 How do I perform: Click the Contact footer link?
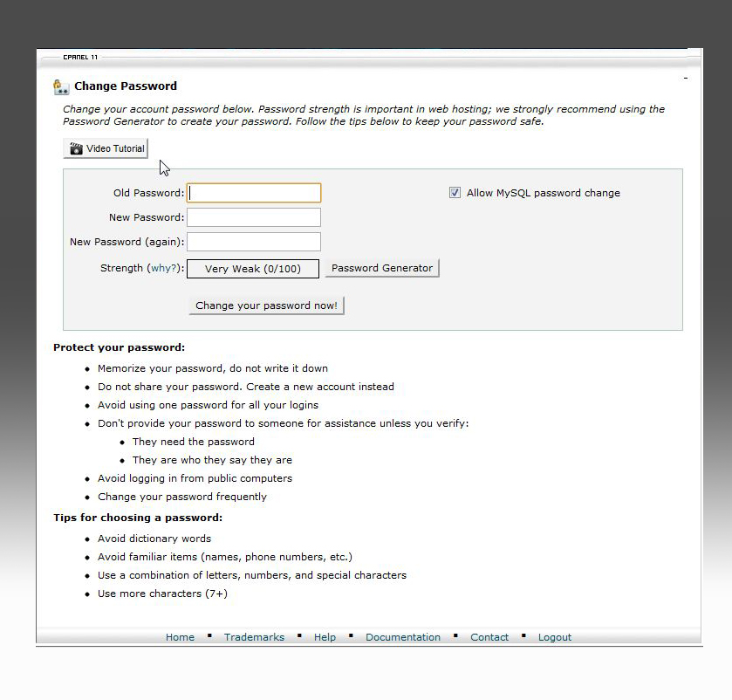pyautogui.click(x=489, y=637)
